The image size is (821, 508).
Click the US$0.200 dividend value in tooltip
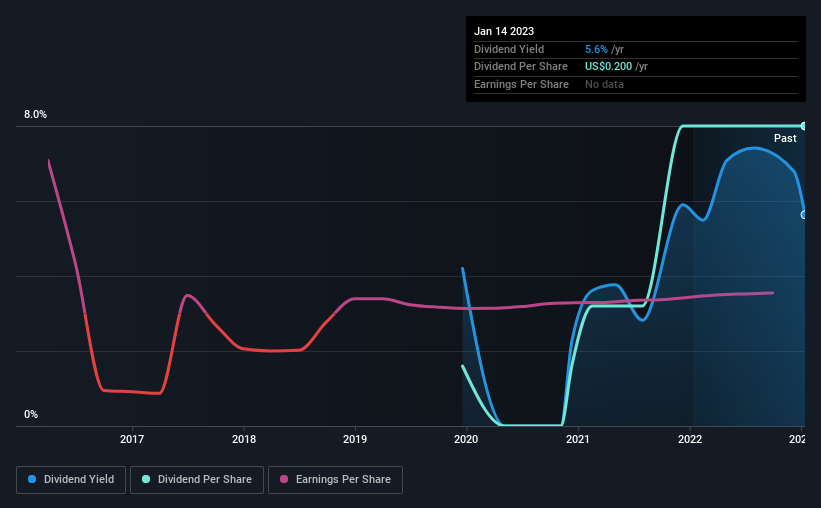pos(608,67)
